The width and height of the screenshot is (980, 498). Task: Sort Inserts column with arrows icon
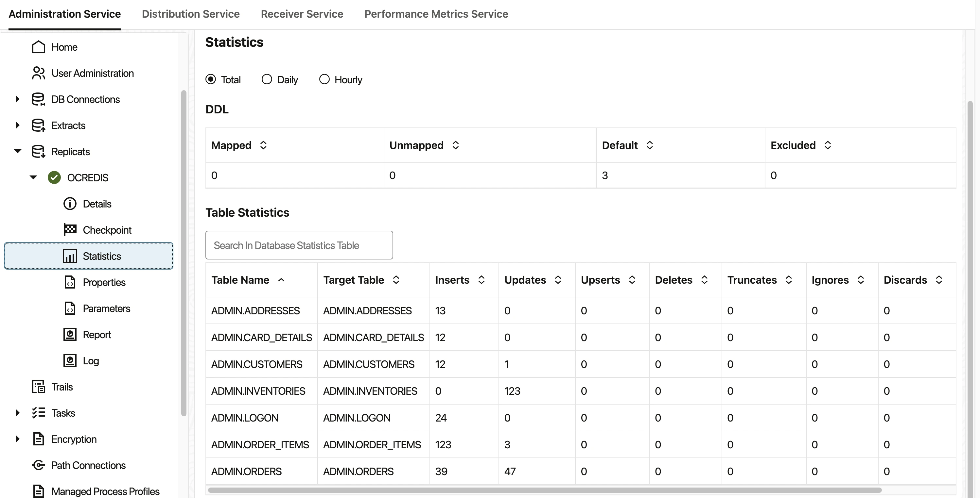pos(481,280)
